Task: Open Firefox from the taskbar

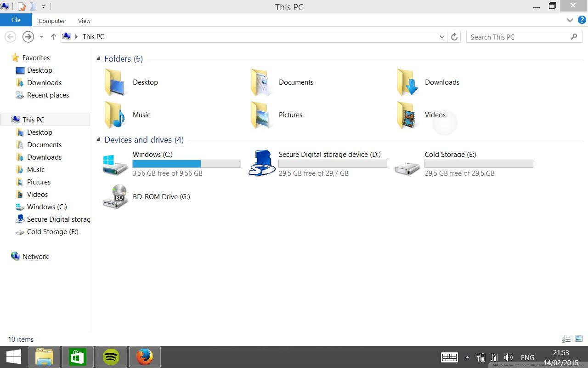Action: [x=145, y=356]
